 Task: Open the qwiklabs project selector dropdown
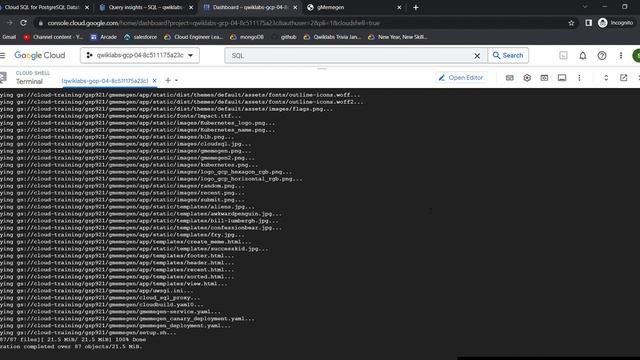[140, 56]
